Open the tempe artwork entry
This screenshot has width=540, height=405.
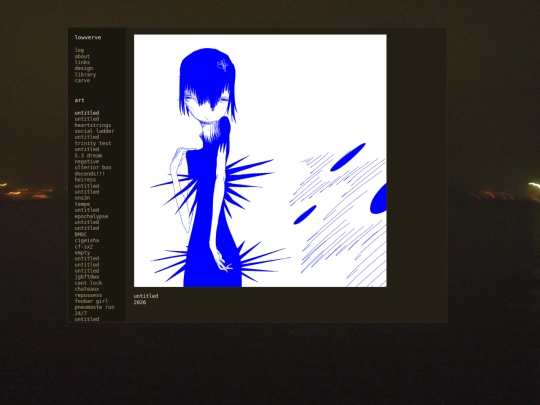pyautogui.click(x=82, y=204)
